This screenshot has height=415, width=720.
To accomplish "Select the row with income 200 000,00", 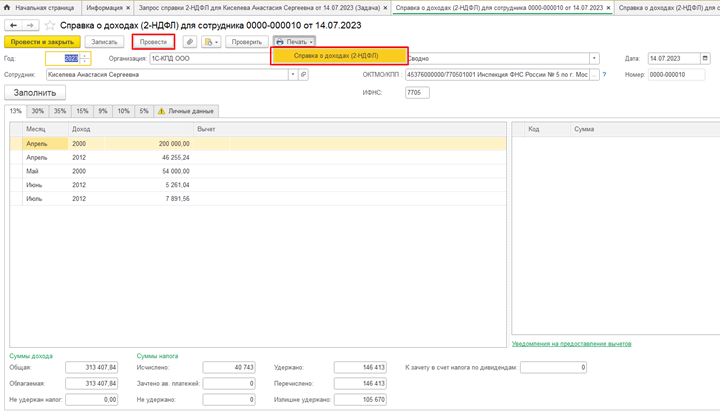I will [x=258, y=144].
